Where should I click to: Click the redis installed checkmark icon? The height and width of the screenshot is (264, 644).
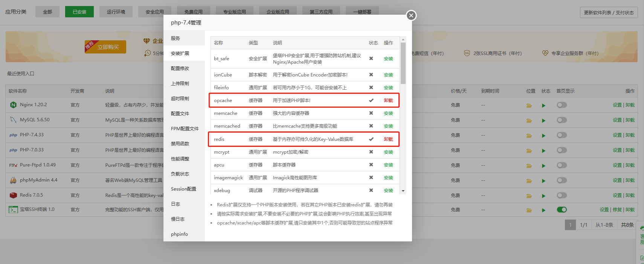(371, 139)
